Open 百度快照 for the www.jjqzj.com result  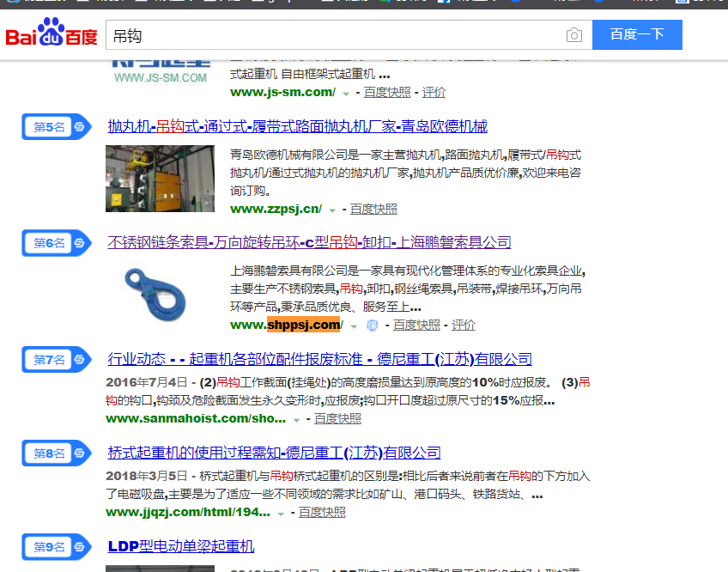click(322, 513)
